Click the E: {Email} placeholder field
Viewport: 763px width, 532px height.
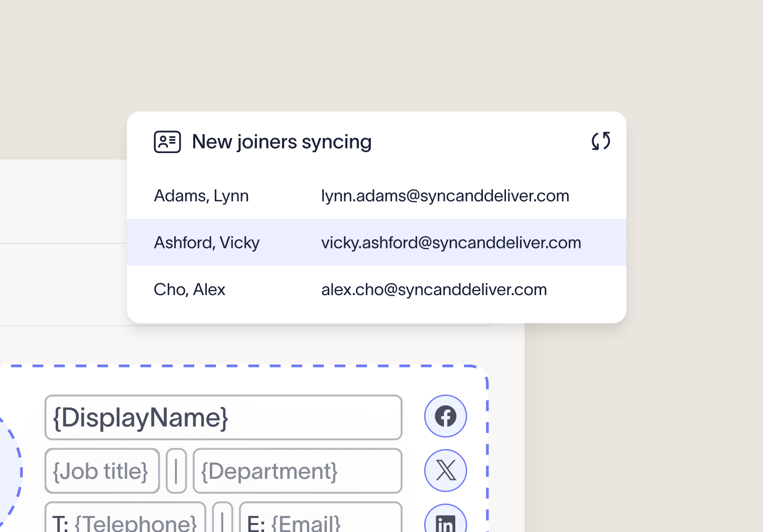pyautogui.click(x=320, y=520)
